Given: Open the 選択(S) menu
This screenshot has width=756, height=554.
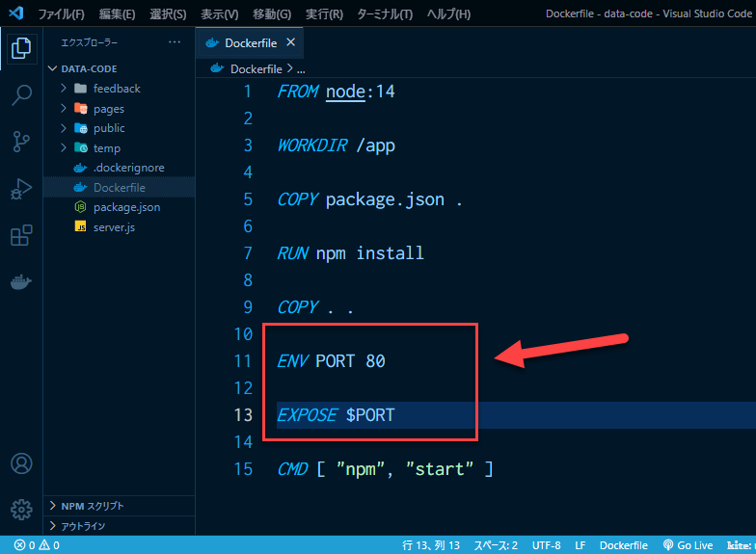Looking at the screenshot, I should coord(168,13).
